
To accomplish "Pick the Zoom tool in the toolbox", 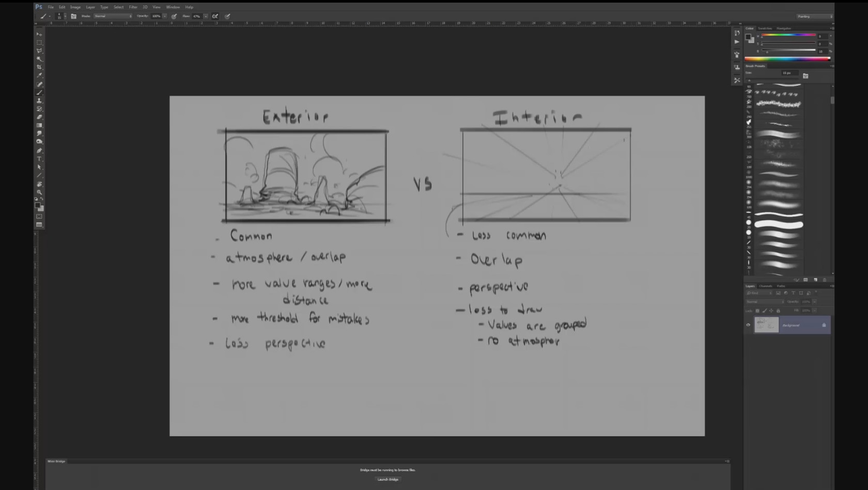I will (x=39, y=192).
